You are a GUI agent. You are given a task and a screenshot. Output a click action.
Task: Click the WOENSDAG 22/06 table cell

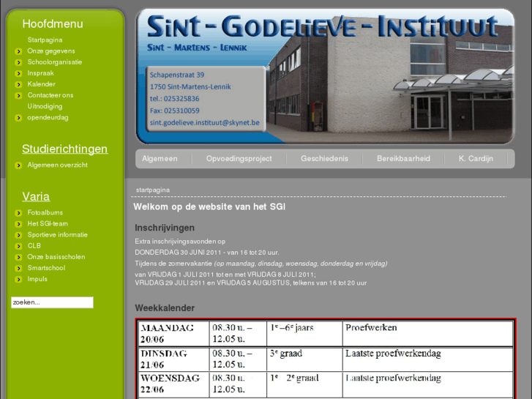174,384
